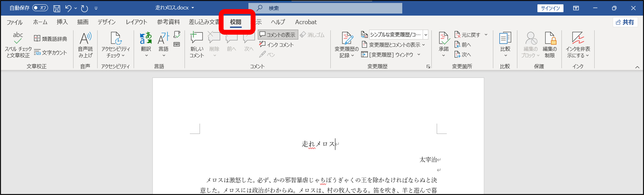Switch to the レイアウト tab
The image size is (644, 195).
coord(136,22)
